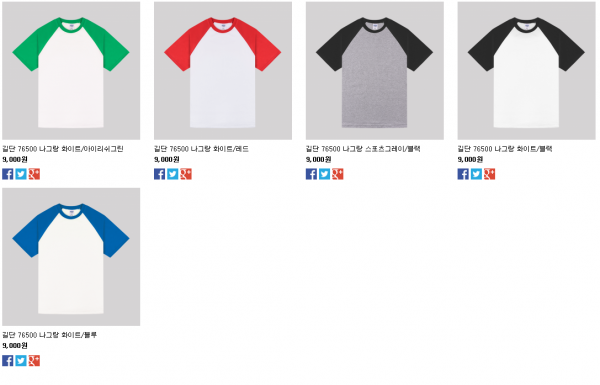
Task: Tweet the white/black raglan shirt product
Action: (476, 174)
